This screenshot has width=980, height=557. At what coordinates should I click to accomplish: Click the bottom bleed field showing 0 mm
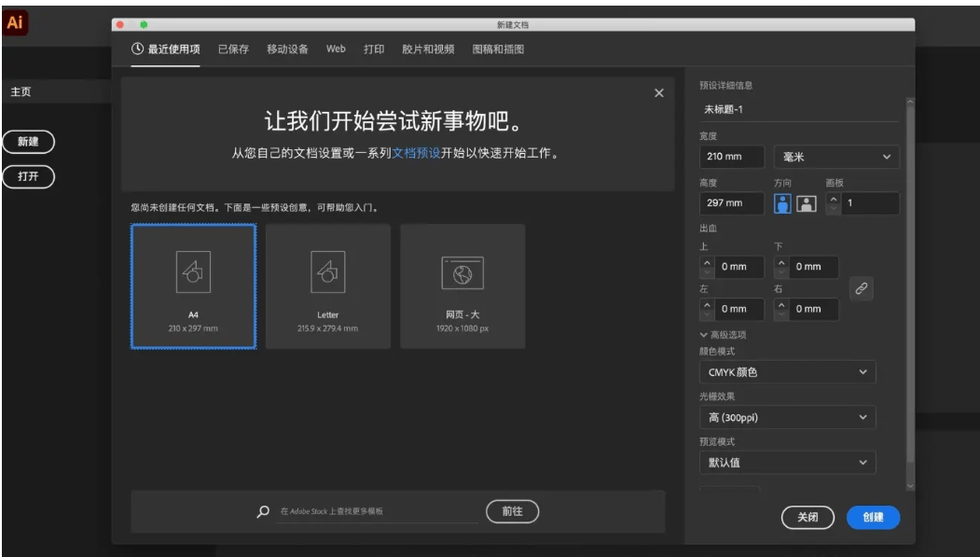pos(813,267)
